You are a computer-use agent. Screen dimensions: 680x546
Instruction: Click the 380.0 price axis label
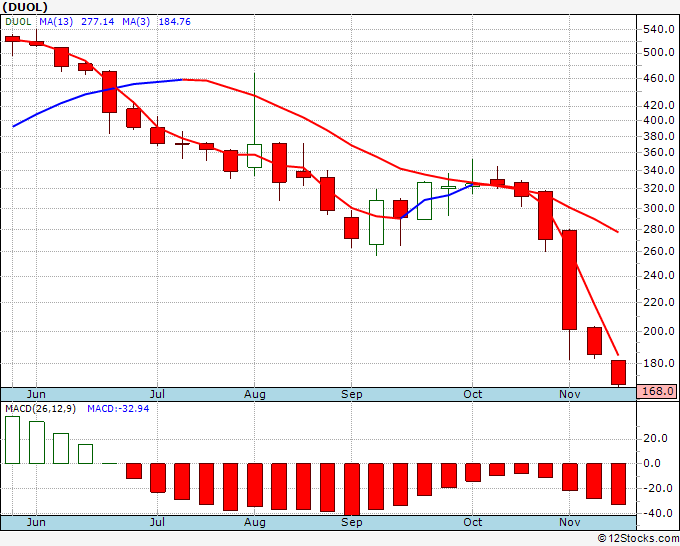[659, 136]
